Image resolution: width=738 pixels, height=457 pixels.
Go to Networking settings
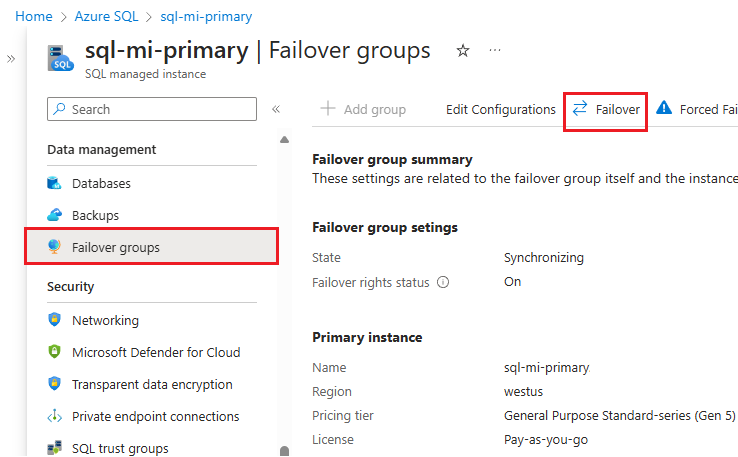pos(105,320)
